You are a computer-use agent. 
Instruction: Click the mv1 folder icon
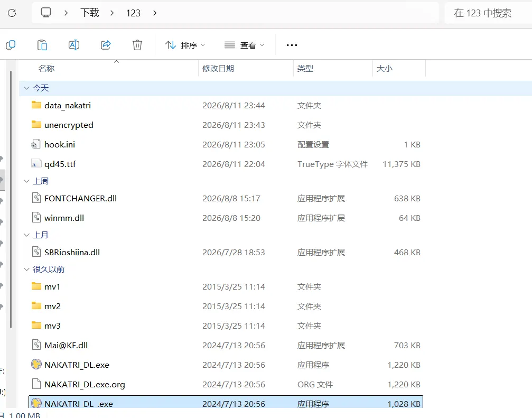click(36, 286)
